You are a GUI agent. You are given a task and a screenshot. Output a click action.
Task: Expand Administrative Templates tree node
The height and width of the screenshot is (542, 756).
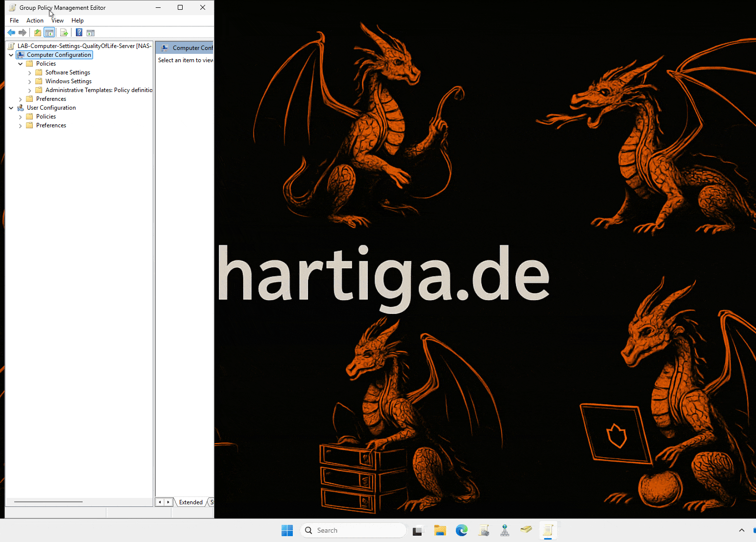click(30, 91)
